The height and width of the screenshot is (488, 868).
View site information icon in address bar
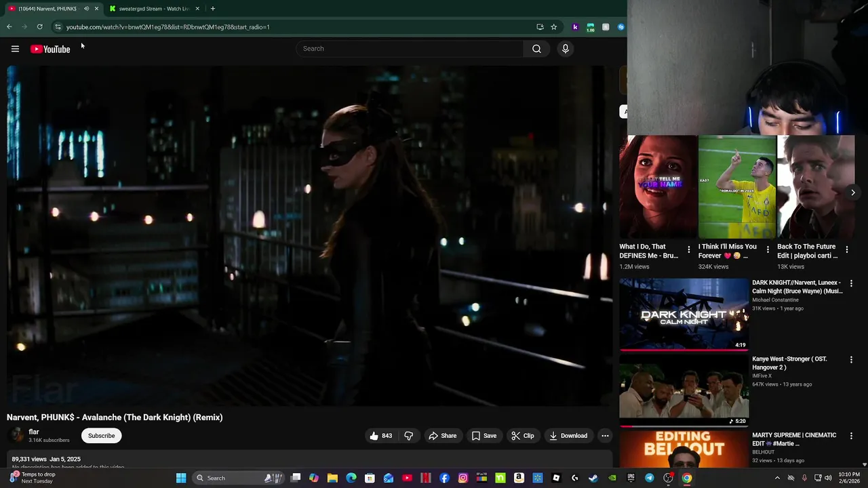point(58,27)
